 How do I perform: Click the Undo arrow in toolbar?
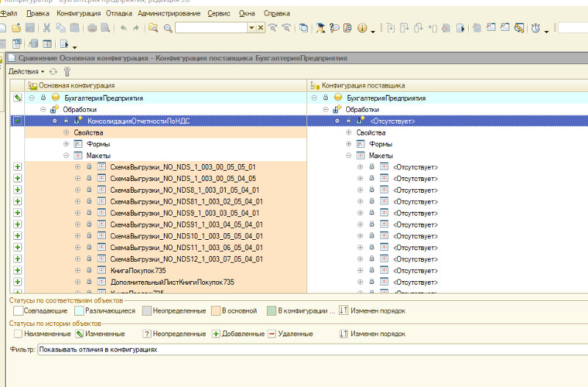123,28
